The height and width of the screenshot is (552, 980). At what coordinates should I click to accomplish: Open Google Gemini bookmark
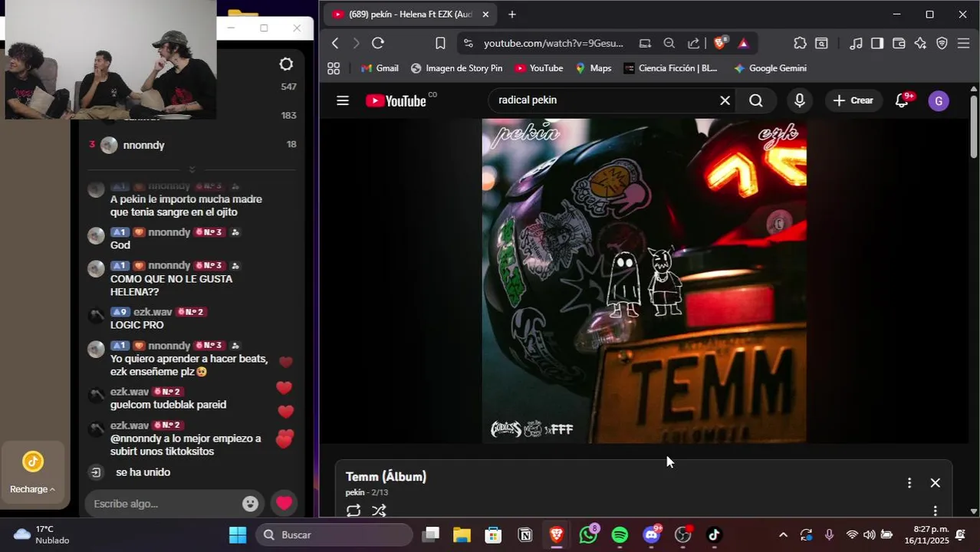pos(770,68)
